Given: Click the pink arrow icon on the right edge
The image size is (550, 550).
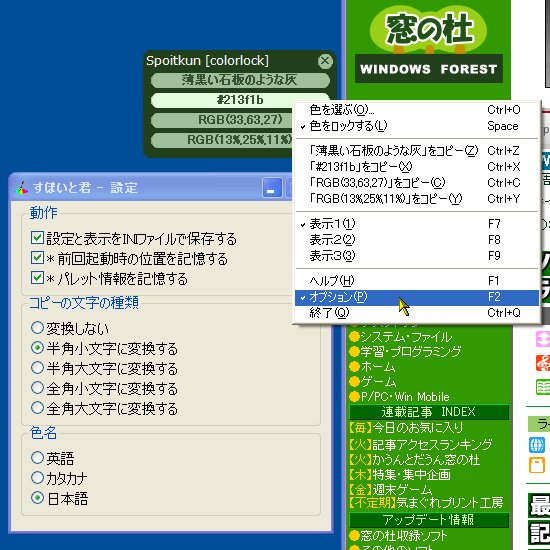Looking at the screenshot, I should click(542, 338).
